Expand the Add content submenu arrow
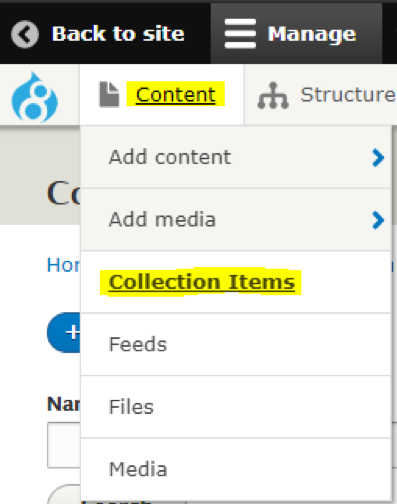The width and height of the screenshot is (397, 504). (378, 157)
